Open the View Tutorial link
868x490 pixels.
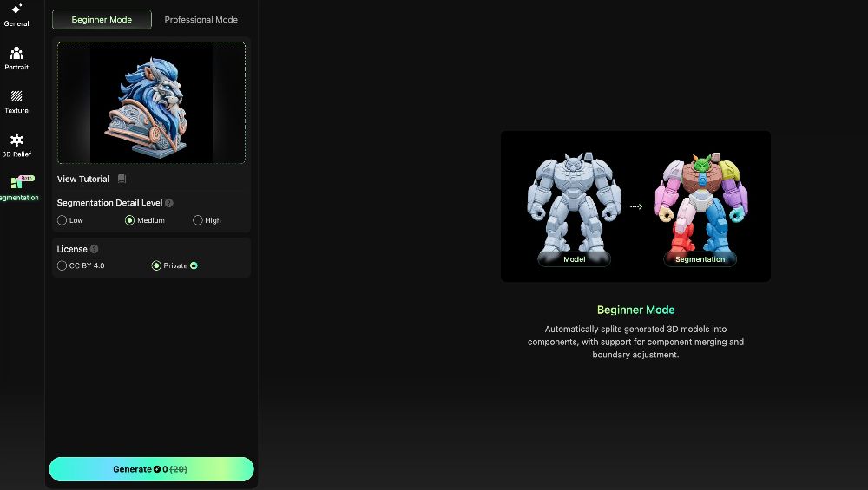click(x=83, y=179)
